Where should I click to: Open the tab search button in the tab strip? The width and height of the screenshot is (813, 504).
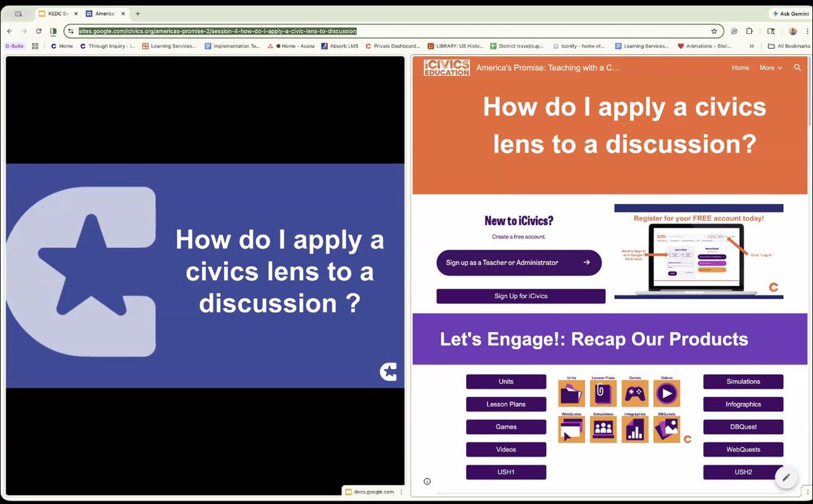click(x=18, y=14)
